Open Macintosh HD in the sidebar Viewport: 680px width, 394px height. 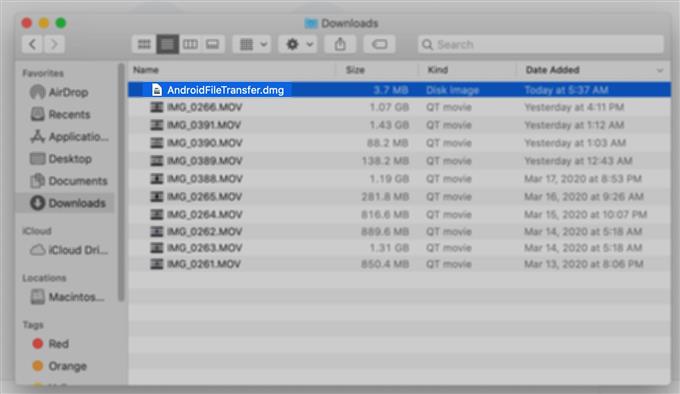(x=67, y=297)
